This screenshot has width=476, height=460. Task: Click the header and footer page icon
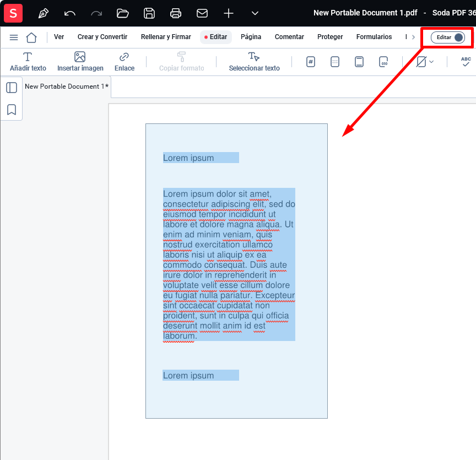359,62
